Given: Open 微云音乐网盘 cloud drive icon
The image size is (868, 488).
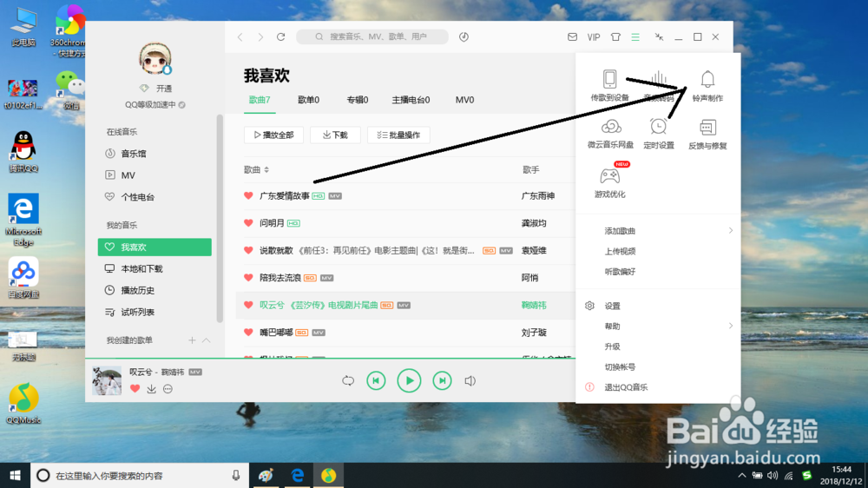Looking at the screenshot, I should [x=610, y=127].
